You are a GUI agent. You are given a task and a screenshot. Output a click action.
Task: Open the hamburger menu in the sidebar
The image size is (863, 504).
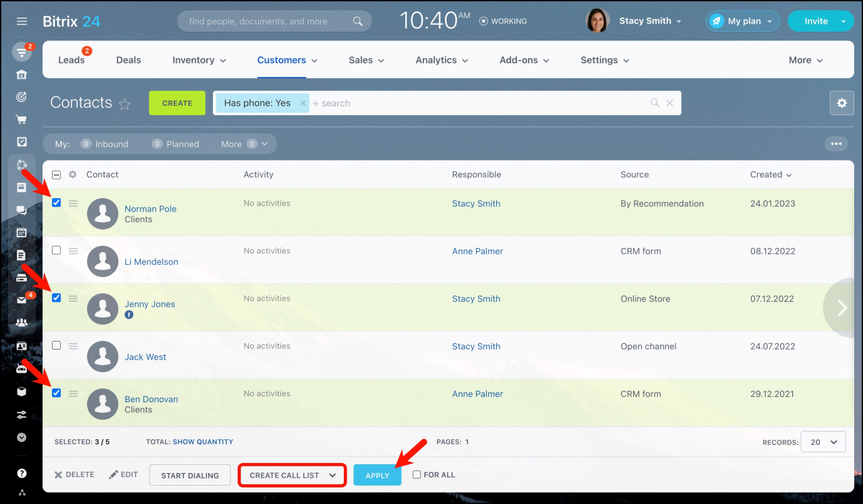point(22,22)
